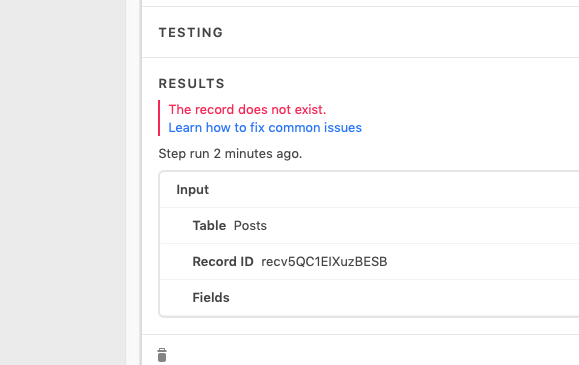579x365 pixels.
Task: Click the recv5QC1EIXuzBESB record ID value
Action: pyautogui.click(x=324, y=262)
